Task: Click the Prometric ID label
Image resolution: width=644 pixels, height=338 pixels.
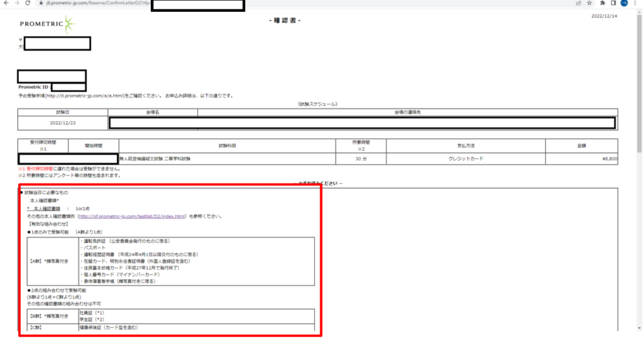Action: coord(33,87)
